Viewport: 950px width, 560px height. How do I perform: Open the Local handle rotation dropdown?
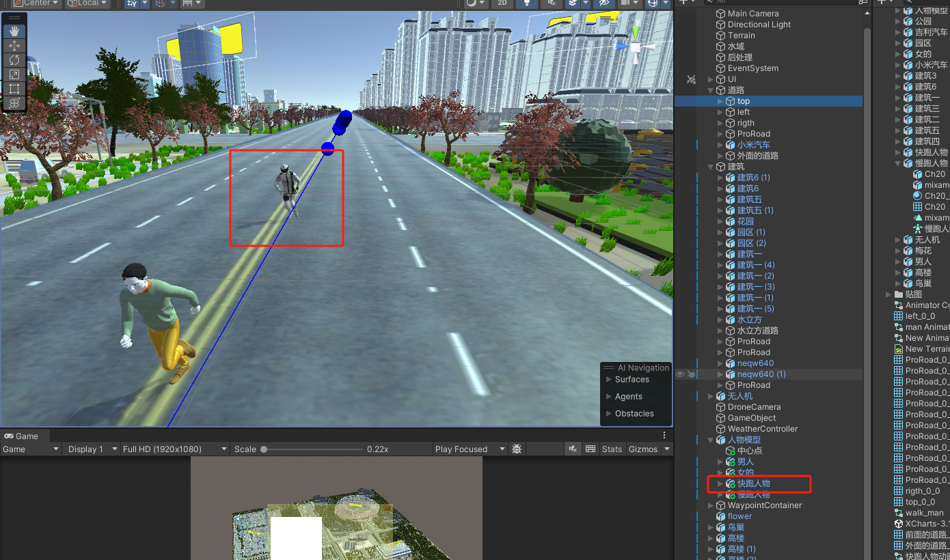click(x=87, y=3)
